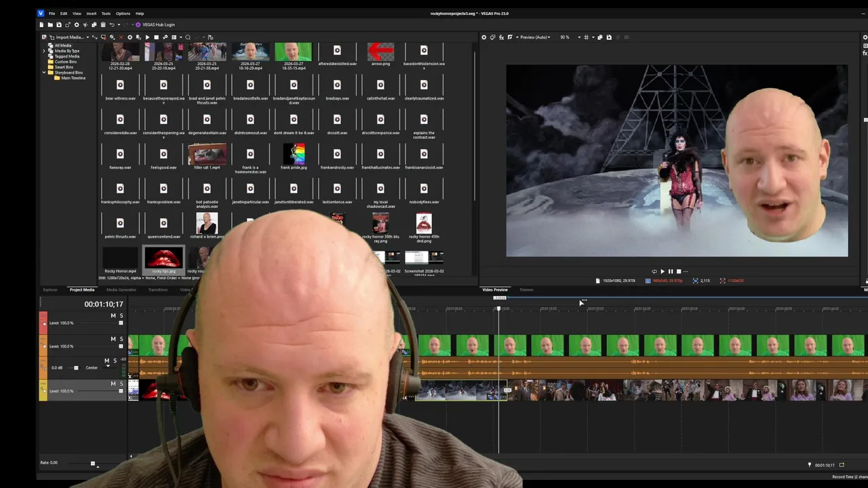Open the grid overlays dropdown arrow

pyautogui.click(x=593, y=37)
